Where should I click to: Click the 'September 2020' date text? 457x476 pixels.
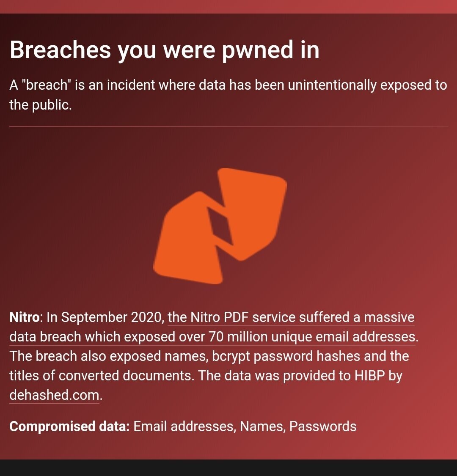pyautogui.click(x=110, y=317)
